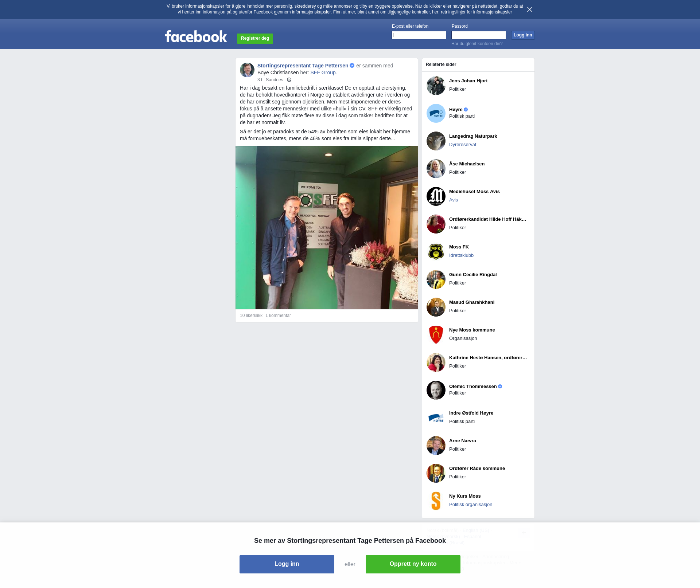This screenshot has width=700, height=588.
Task: Click the large blue Logg inn button
Action: [x=287, y=564]
